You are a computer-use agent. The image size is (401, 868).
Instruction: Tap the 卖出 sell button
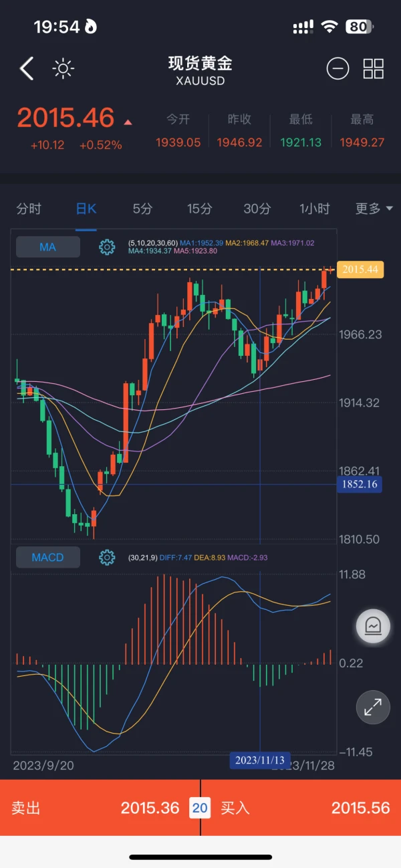(x=100, y=808)
